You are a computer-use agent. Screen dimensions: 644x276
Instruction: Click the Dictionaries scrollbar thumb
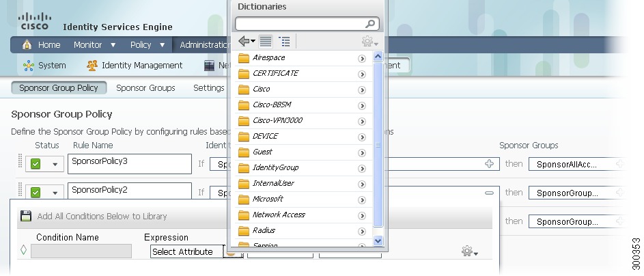(378, 145)
